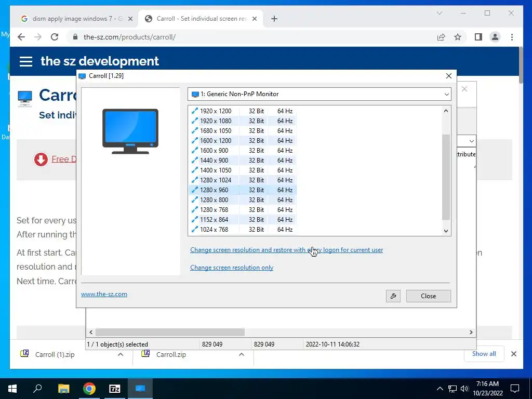
Task: Open a new browser tab
Action: click(x=274, y=19)
